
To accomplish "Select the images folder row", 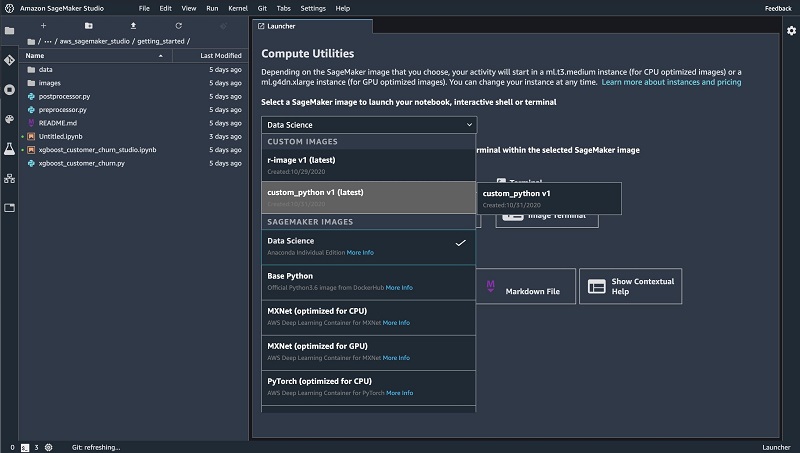I will point(134,83).
